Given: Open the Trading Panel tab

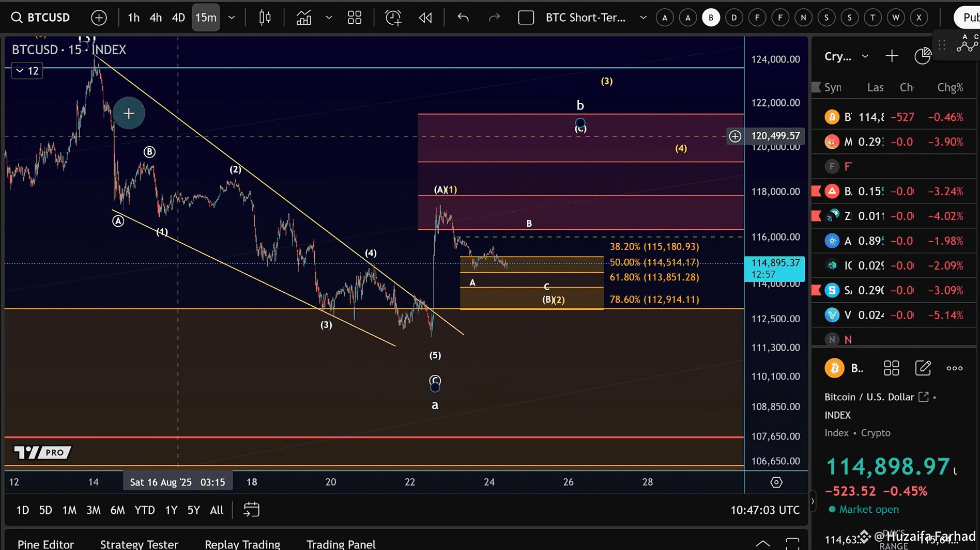Looking at the screenshot, I should [341, 544].
